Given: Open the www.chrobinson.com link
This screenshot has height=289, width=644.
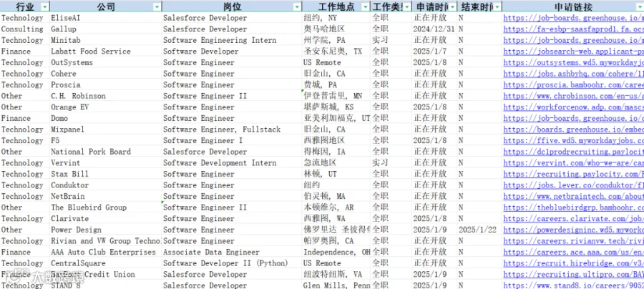Looking at the screenshot, I should tap(573, 96).
